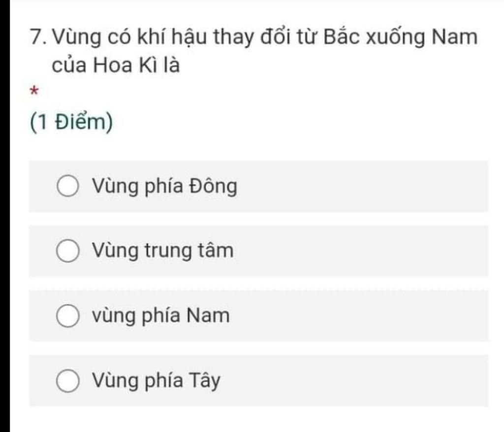Click the phrase "Bắc xuống Nam" in the question
Screen dimensions: 504x432
point(401,37)
